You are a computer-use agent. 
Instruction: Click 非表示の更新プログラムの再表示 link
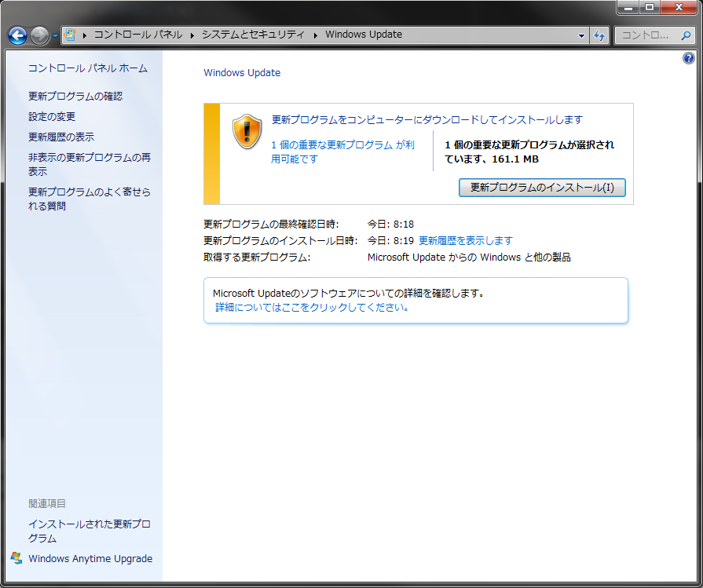click(x=90, y=165)
